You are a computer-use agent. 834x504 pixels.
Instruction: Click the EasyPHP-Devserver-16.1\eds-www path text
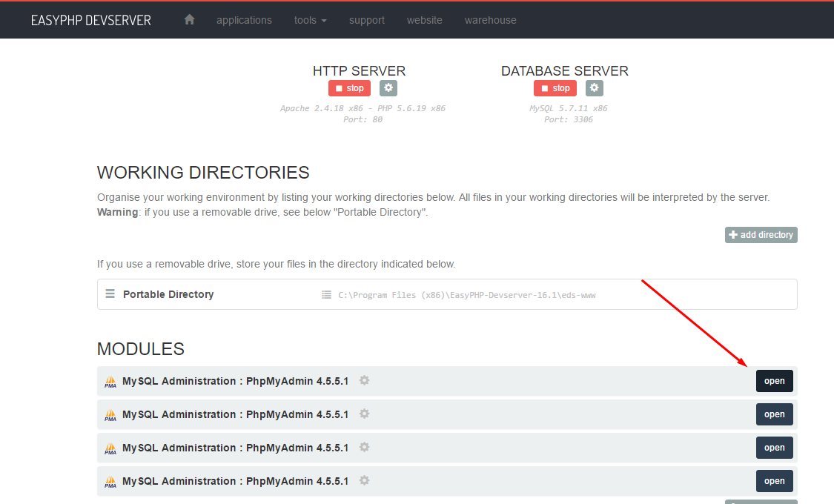467,295
